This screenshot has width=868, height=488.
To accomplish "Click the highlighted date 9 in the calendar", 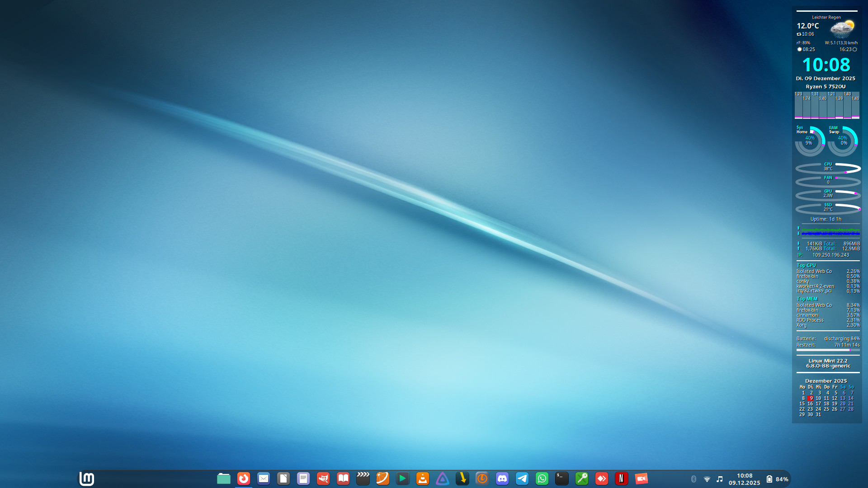I will click(x=811, y=399).
